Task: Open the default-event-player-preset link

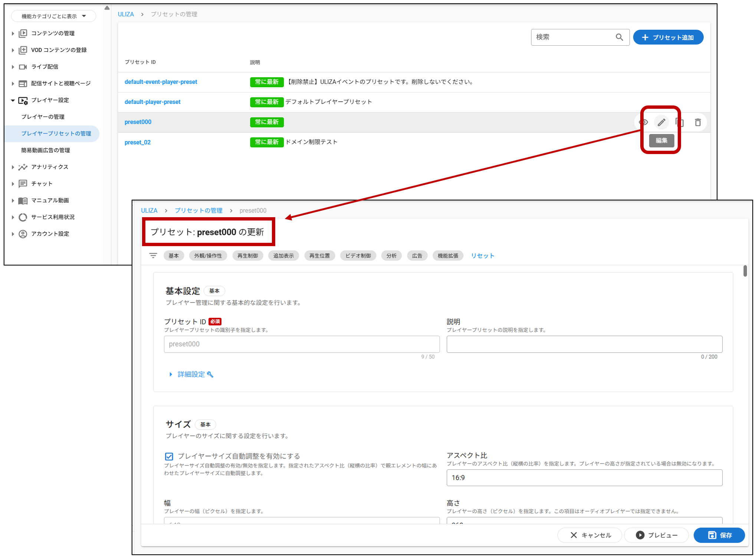Action: 161,82
